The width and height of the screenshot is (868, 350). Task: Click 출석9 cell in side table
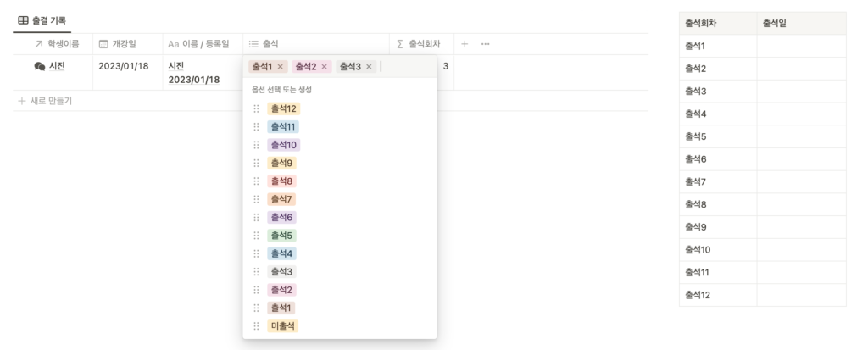coord(718,227)
